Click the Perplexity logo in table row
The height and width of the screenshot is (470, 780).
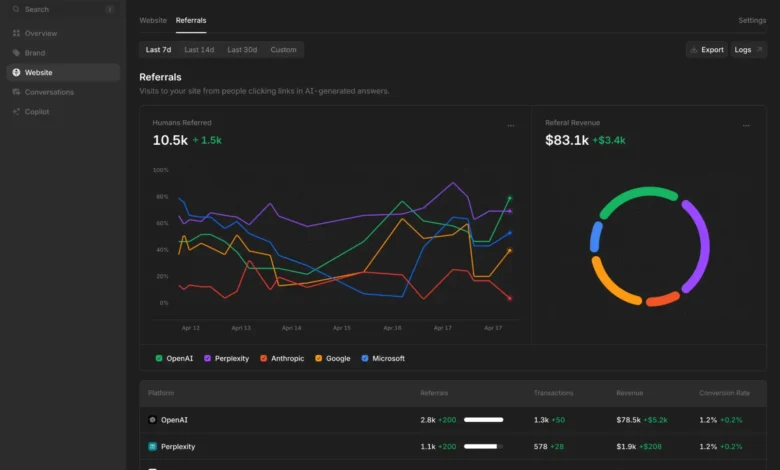152,446
